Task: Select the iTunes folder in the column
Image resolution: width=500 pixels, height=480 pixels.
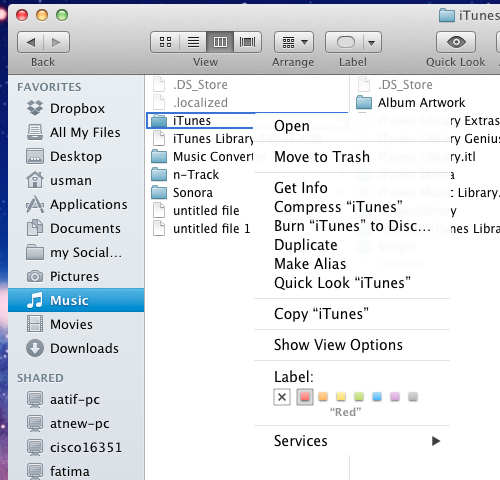Action: point(200,121)
